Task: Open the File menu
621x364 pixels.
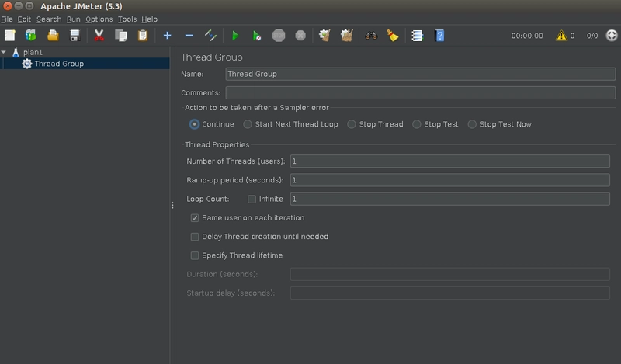Action: 7,19
